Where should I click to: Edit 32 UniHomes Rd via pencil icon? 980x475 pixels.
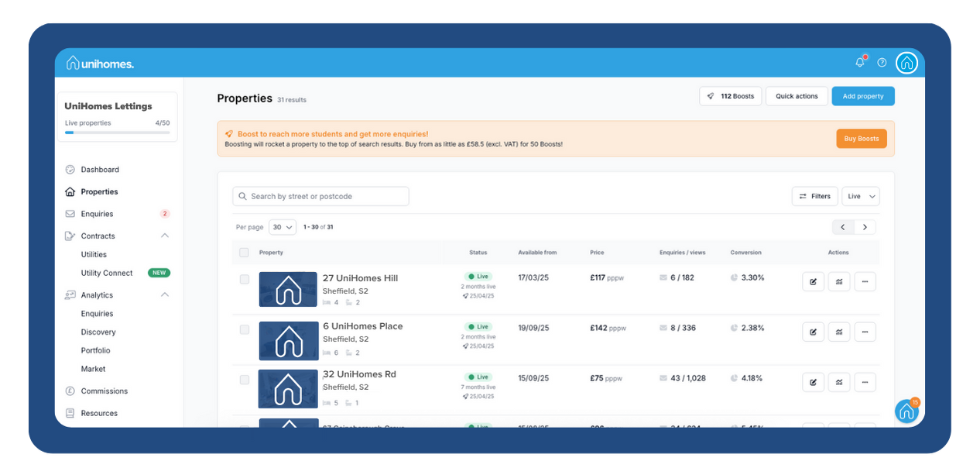pyautogui.click(x=813, y=382)
